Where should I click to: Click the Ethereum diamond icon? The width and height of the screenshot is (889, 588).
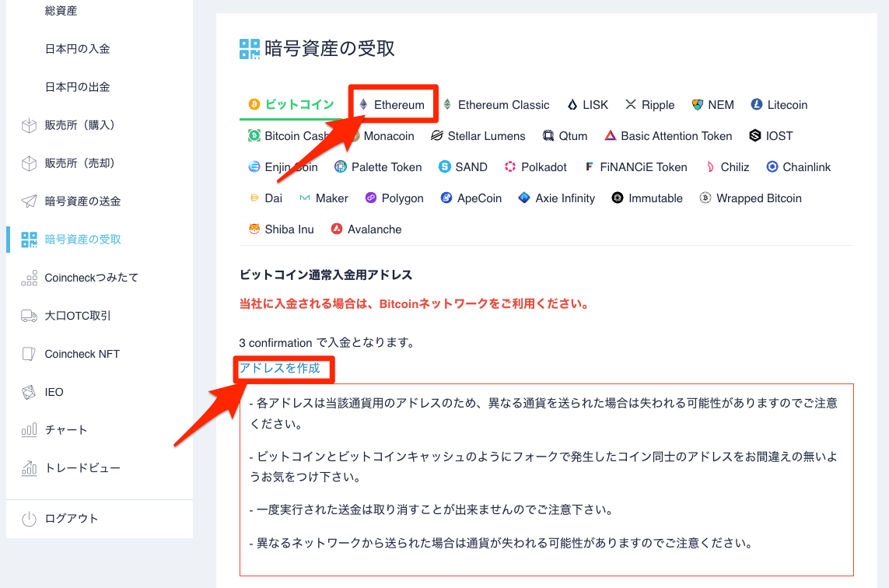coord(363,104)
